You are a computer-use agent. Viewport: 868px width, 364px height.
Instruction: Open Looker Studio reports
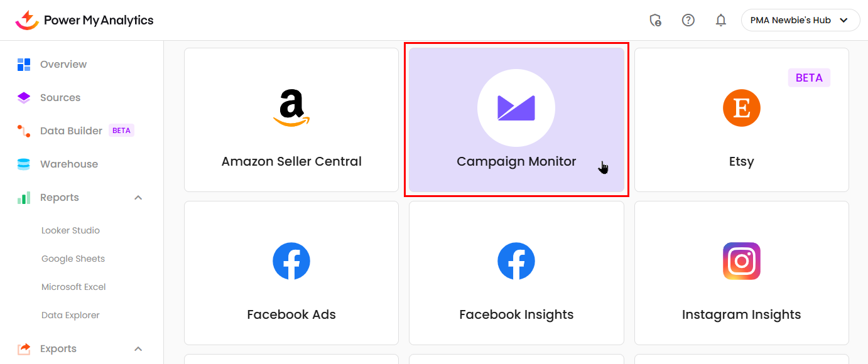tap(70, 230)
